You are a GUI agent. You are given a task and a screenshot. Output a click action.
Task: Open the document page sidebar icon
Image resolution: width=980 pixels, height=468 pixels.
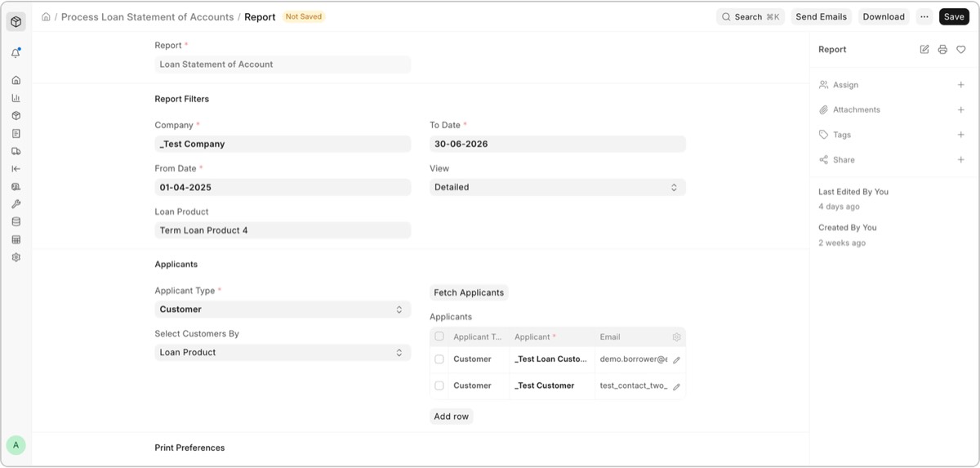(x=16, y=133)
